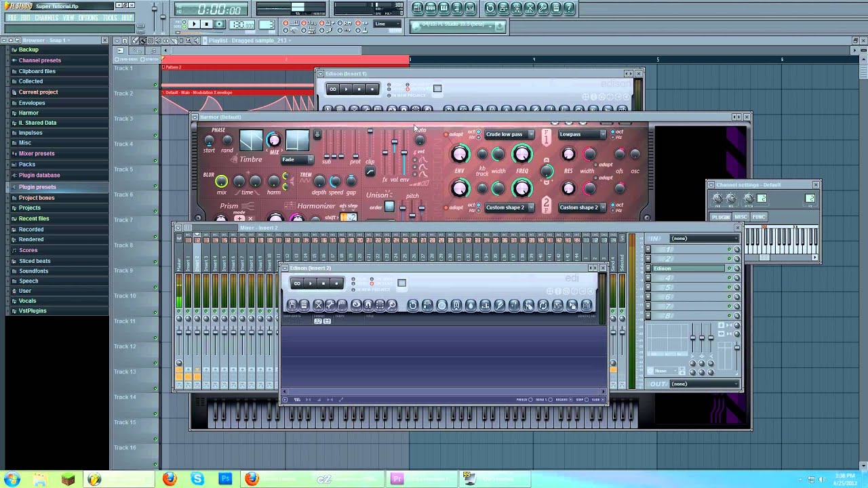Open the Crude low pass filter dropdown
The height and width of the screenshot is (488, 868).
509,134
